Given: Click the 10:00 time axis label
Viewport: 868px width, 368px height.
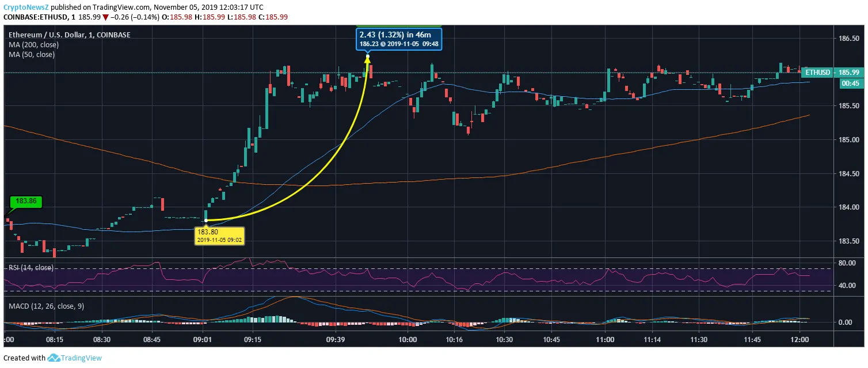Looking at the screenshot, I should [x=408, y=340].
